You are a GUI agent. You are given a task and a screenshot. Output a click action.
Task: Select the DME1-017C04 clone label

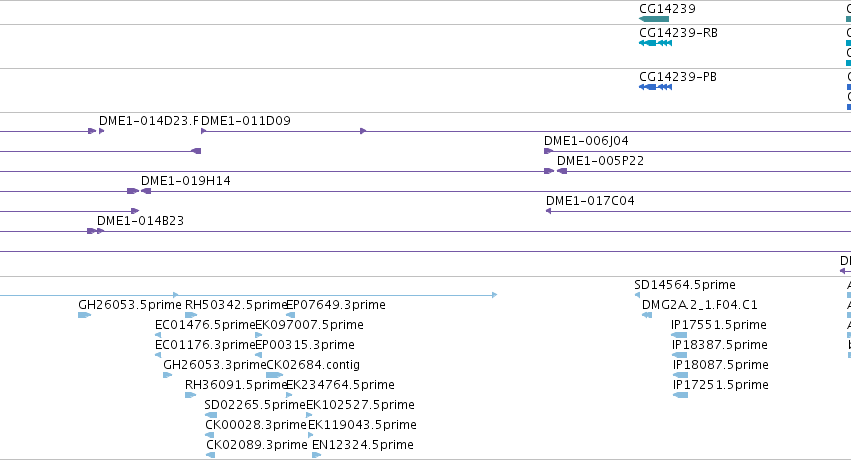590,201
